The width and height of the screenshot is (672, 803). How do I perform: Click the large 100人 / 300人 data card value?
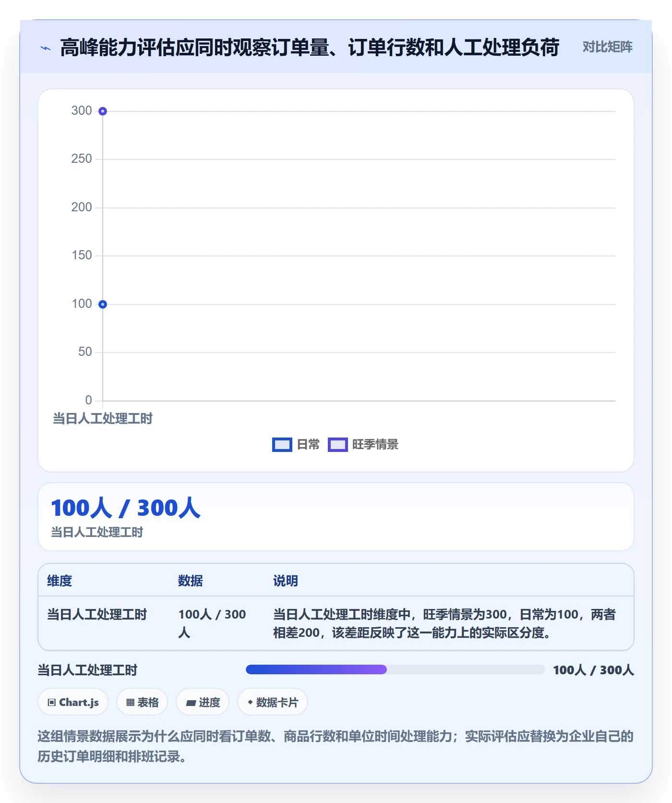point(126,508)
